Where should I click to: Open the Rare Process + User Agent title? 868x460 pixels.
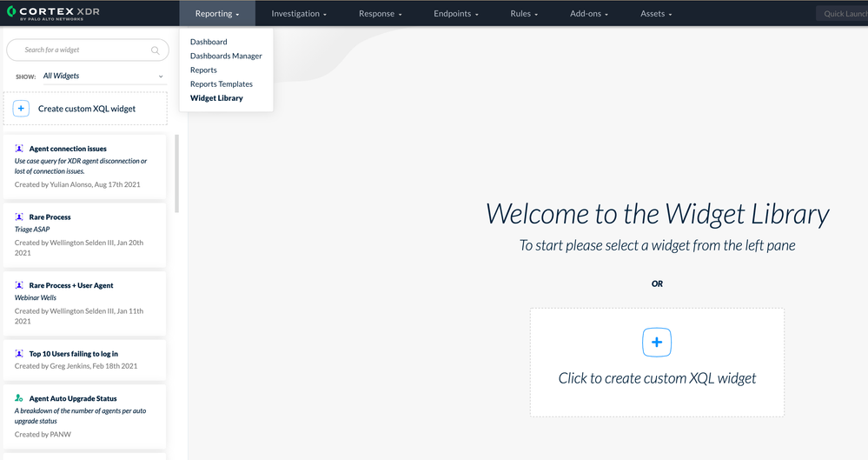pyautogui.click(x=71, y=285)
